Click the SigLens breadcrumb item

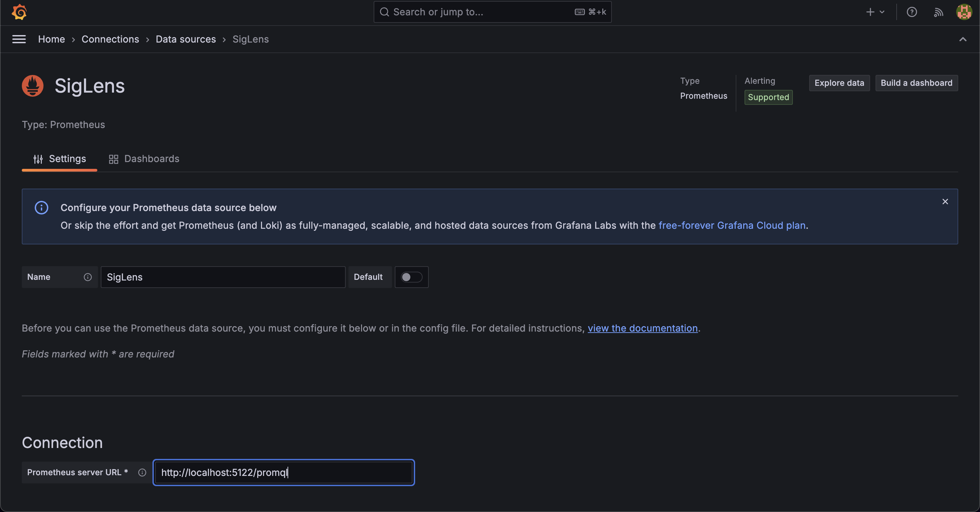250,39
